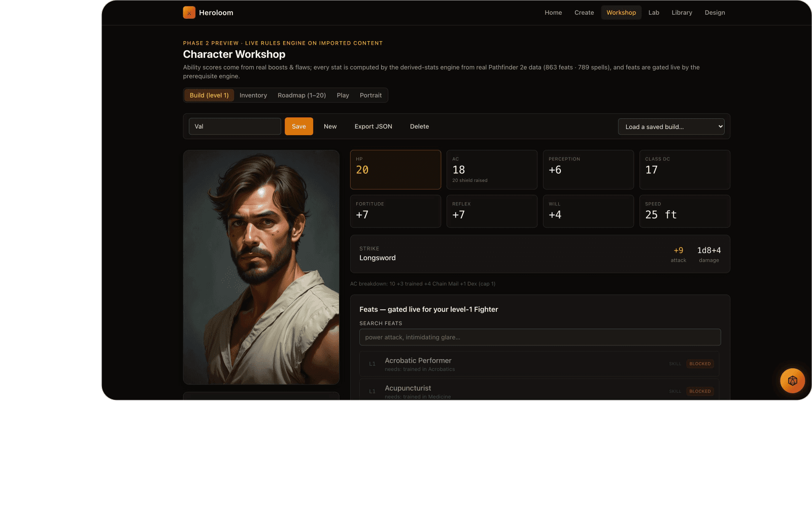
Task: Click the Heroloom logo icon
Action: (189, 13)
